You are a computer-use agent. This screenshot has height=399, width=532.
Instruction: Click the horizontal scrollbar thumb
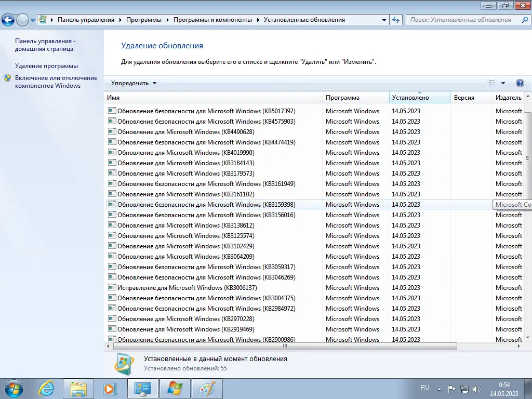pyautogui.click(x=285, y=346)
